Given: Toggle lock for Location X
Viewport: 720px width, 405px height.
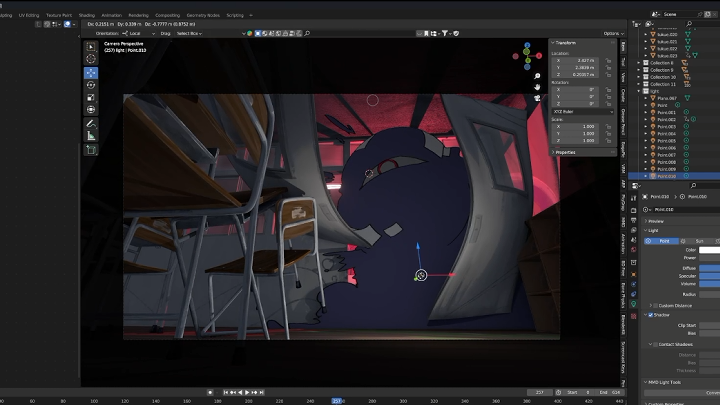Looking at the screenshot, I should 608,61.
